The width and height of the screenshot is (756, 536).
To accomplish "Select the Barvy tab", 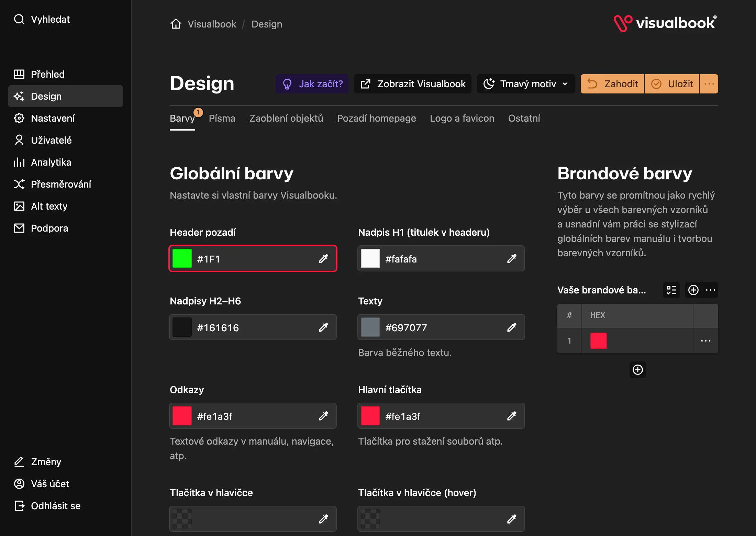I will [x=182, y=118].
